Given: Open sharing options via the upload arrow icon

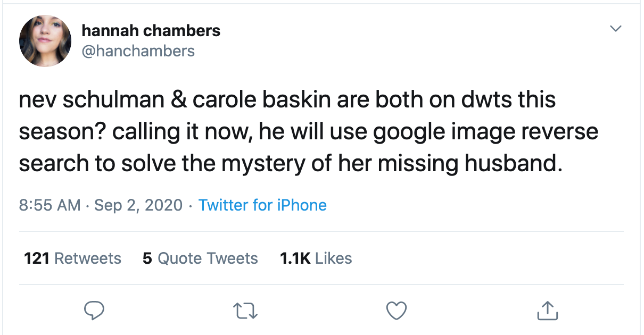Looking at the screenshot, I should point(548,311).
